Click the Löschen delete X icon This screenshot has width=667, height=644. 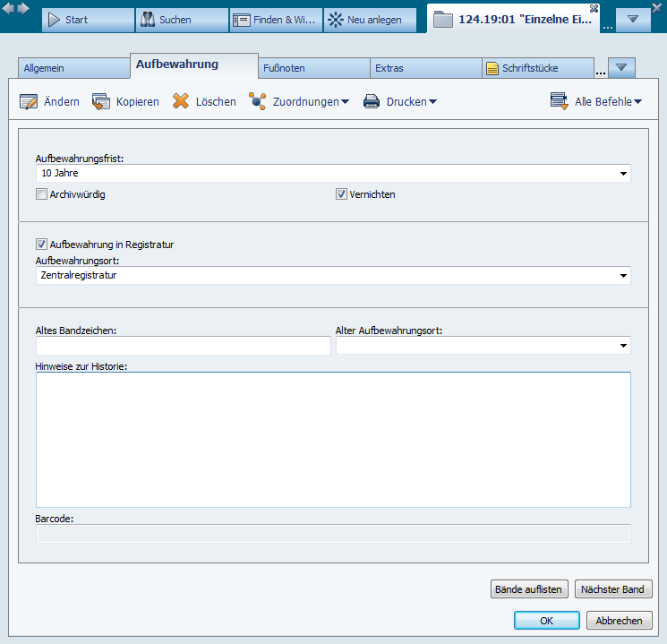[181, 102]
